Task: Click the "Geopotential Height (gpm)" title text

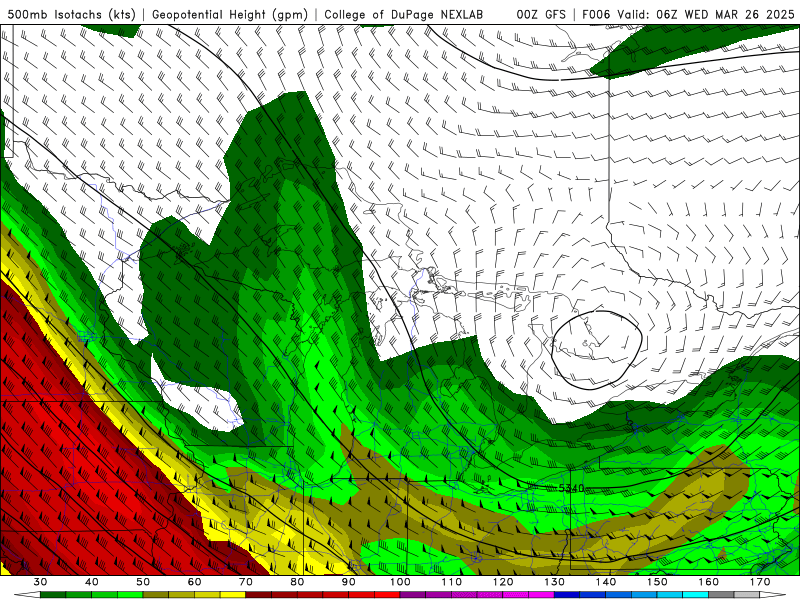Action: point(230,15)
